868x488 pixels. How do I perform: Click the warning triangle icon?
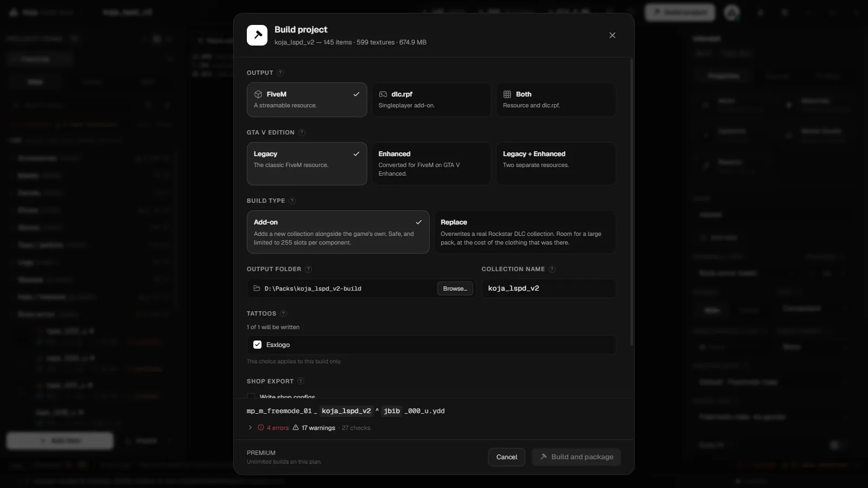(296, 428)
